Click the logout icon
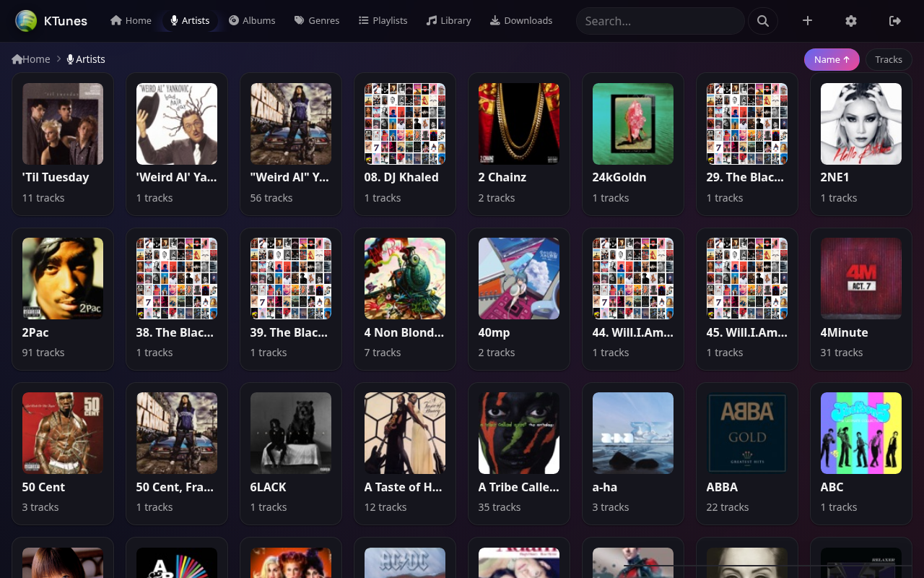 pyautogui.click(x=895, y=21)
